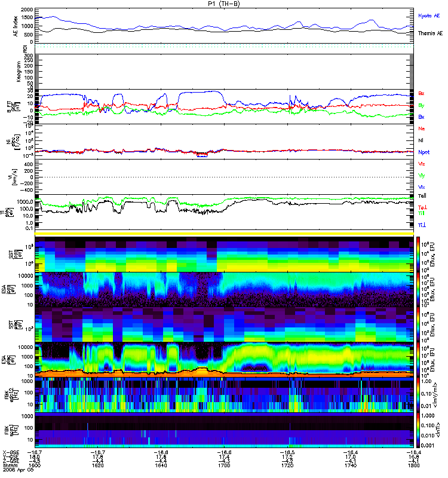Select the Themis AE legend label
Image resolution: width=448 pixels, height=478 pixels.
pos(430,33)
